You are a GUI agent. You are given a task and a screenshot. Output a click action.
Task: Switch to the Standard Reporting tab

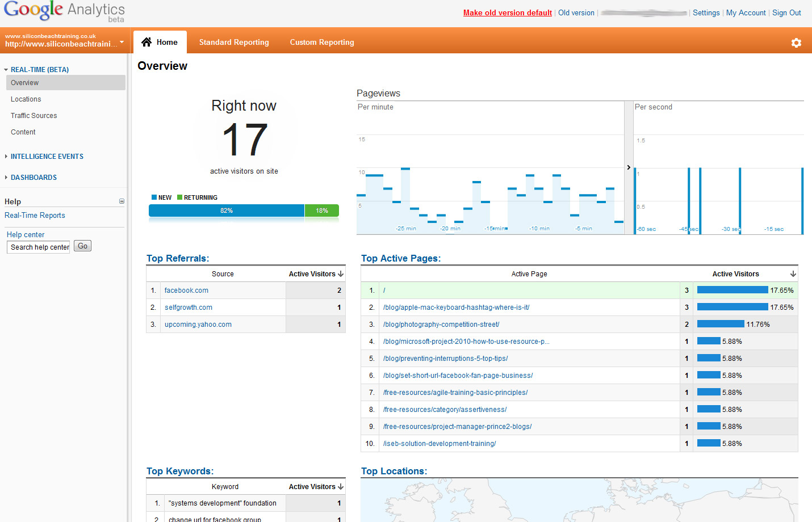tap(234, 41)
